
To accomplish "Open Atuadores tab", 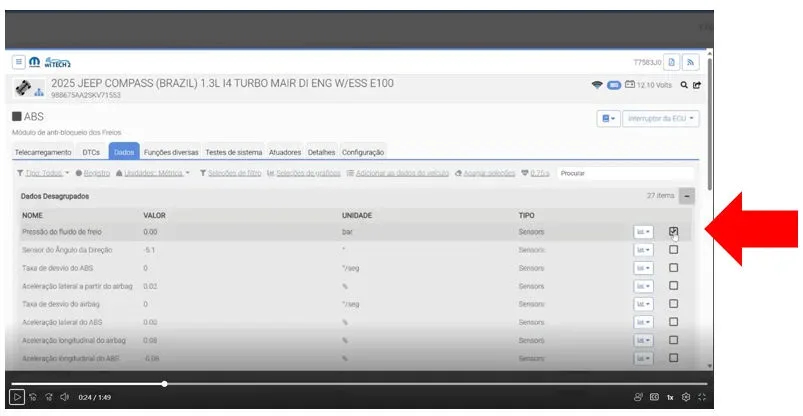I will [285, 152].
